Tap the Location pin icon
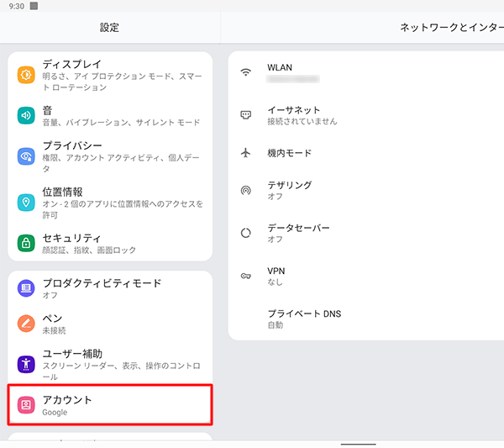Image resolution: width=504 pixels, height=448 pixels. [x=26, y=203]
